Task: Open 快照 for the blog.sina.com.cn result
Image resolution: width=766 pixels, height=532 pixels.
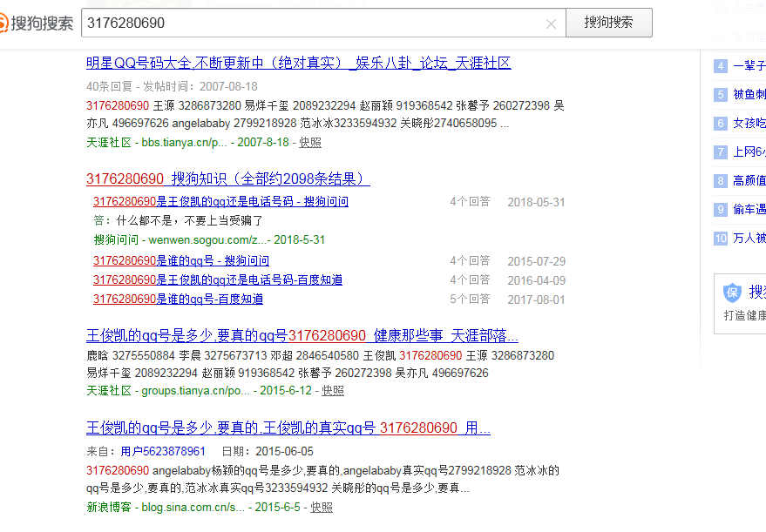Action: (x=322, y=507)
